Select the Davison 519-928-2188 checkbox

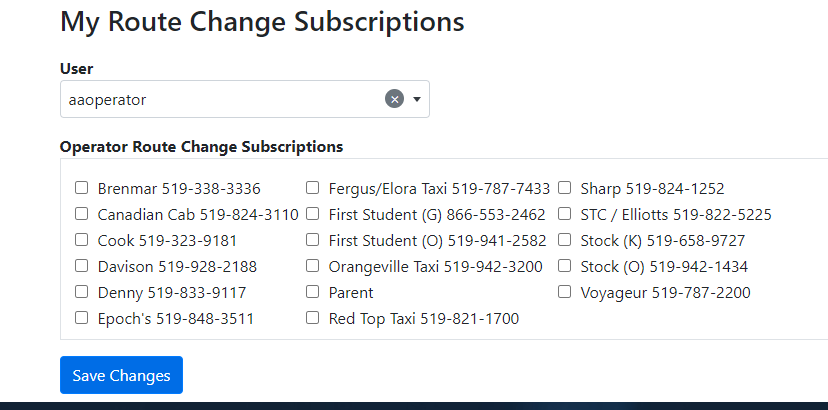(82, 266)
